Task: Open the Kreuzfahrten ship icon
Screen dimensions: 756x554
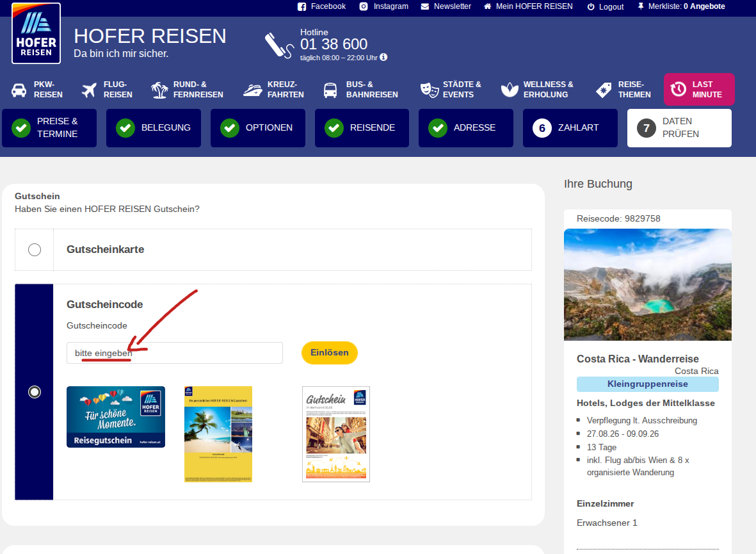Action: [253, 90]
